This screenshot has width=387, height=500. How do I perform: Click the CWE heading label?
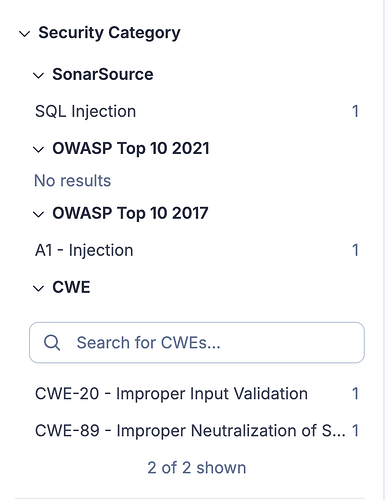(x=71, y=287)
